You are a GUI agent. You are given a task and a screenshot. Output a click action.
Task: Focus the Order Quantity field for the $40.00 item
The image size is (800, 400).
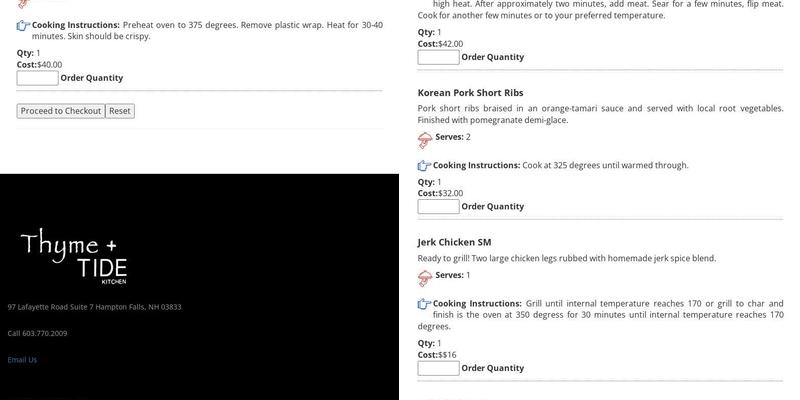[37, 78]
